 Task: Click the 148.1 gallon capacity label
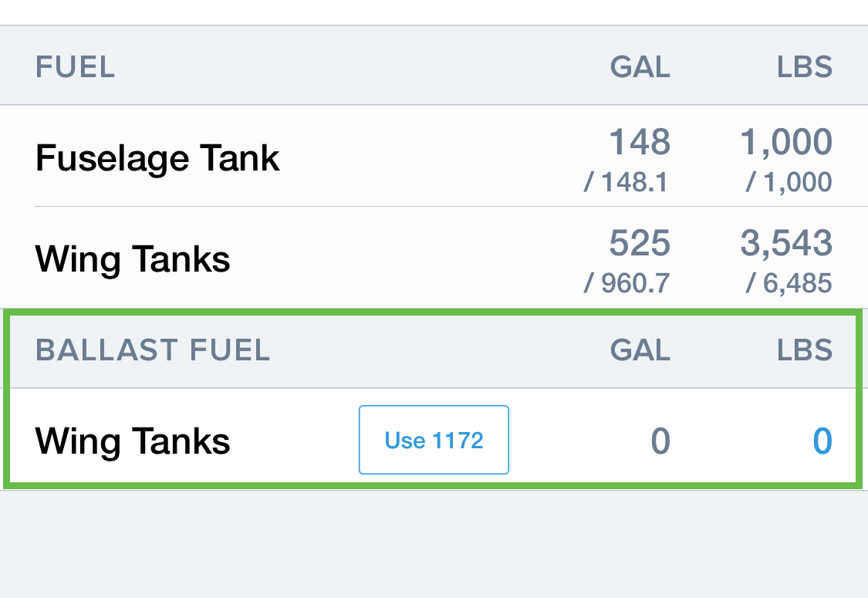pos(626,183)
